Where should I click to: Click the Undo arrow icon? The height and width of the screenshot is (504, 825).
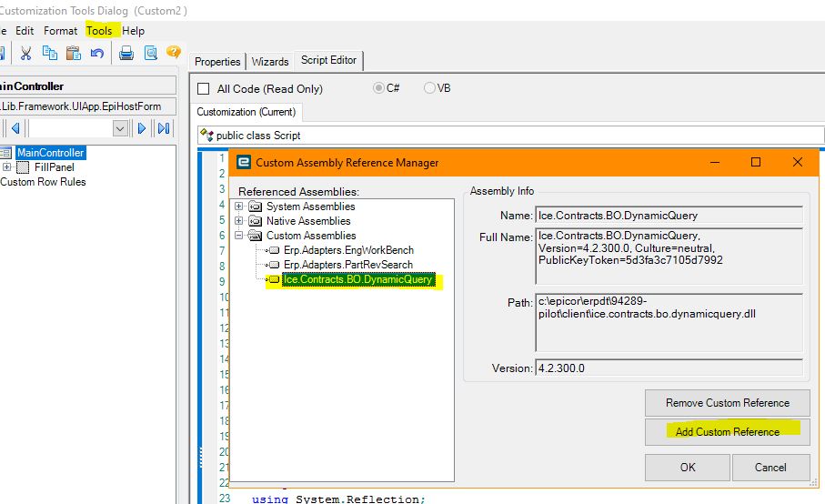tap(96, 53)
